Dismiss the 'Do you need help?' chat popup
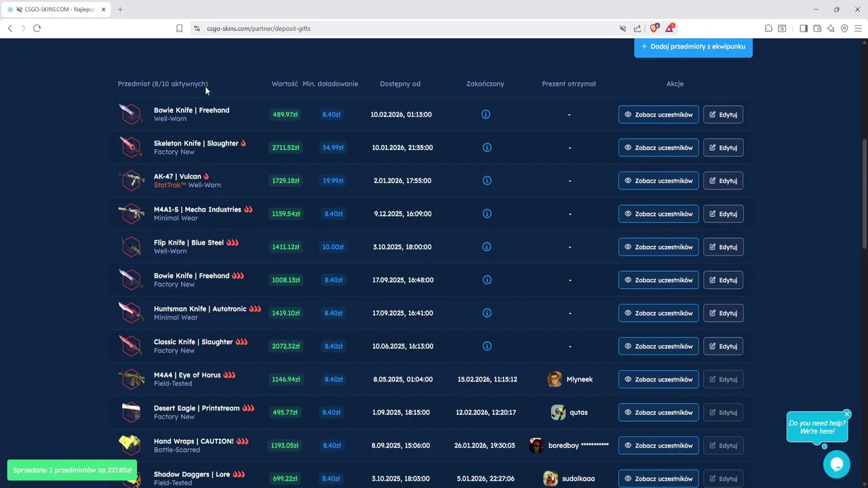This screenshot has width=868, height=488. (847, 414)
